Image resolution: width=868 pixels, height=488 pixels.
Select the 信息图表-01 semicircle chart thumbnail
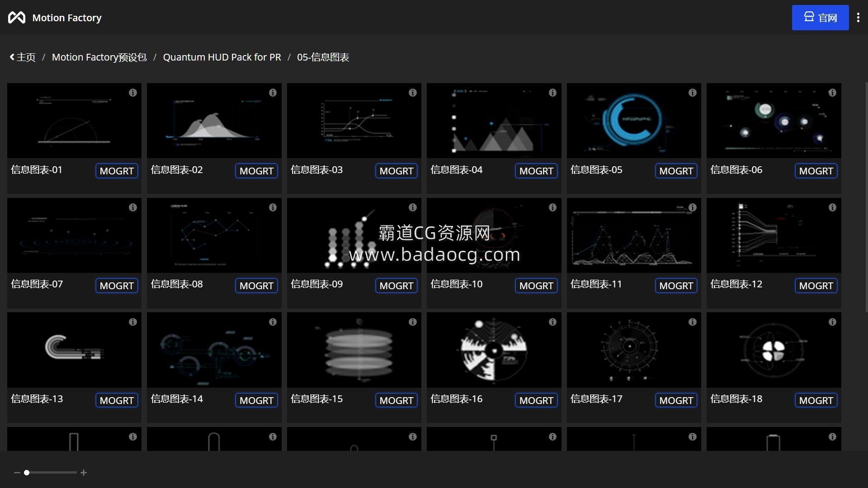click(x=74, y=121)
